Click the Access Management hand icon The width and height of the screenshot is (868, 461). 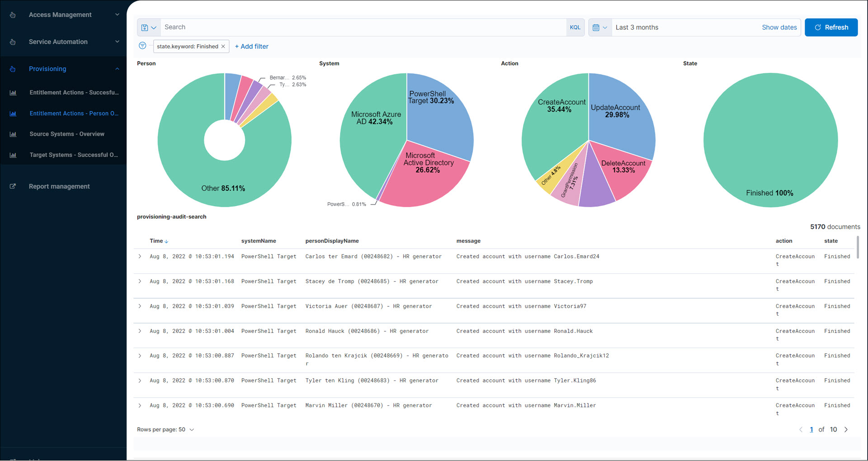(x=13, y=15)
